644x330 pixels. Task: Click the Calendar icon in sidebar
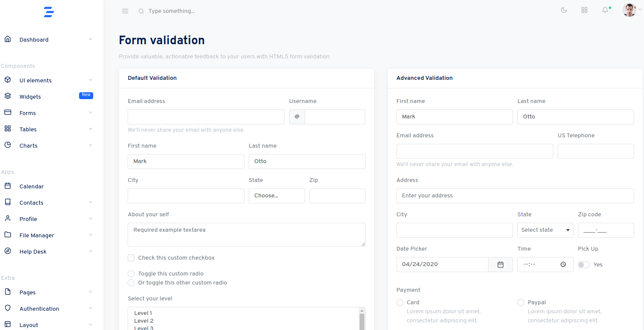click(7, 186)
